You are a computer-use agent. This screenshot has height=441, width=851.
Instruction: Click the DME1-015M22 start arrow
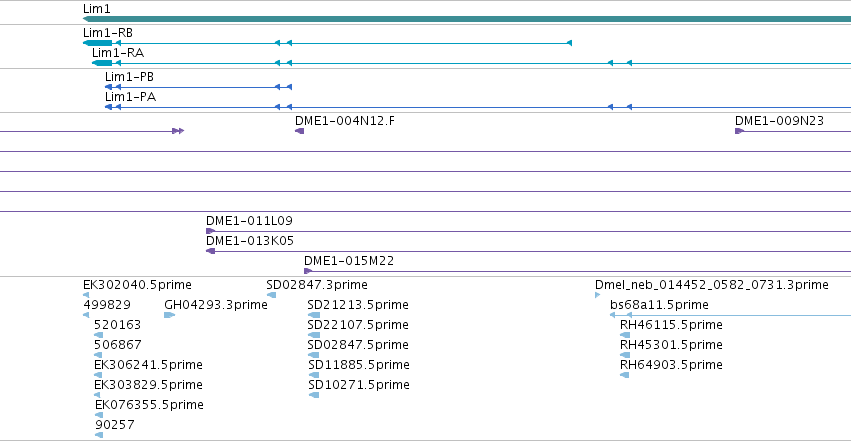pyautogui.click(x=308, y=271)
